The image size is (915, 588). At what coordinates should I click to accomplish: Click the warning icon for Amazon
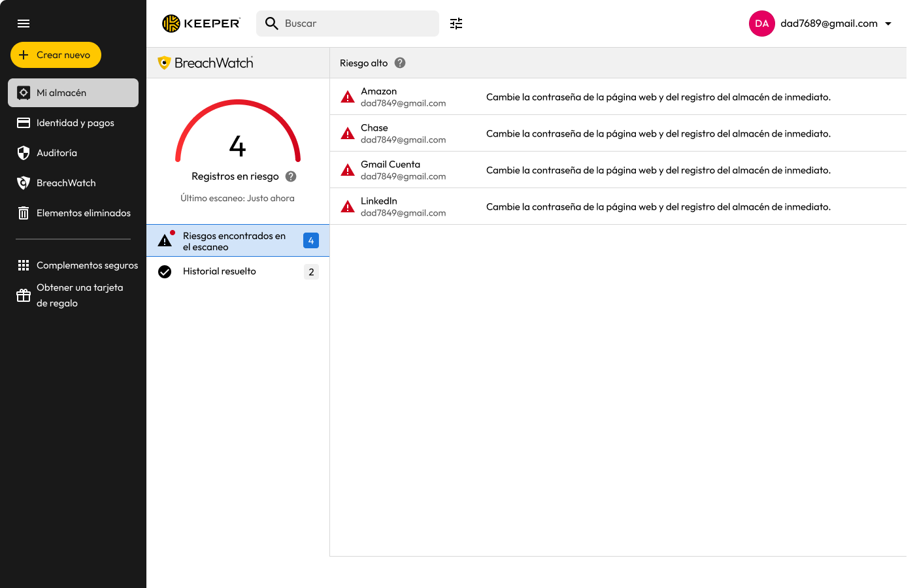click(348, 97)
